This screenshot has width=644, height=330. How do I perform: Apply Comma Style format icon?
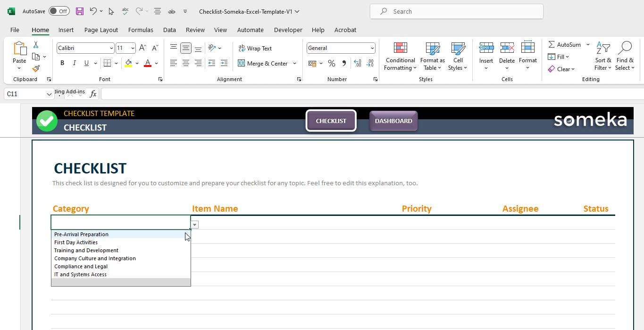pyautogui.click(x=344, y=63)
